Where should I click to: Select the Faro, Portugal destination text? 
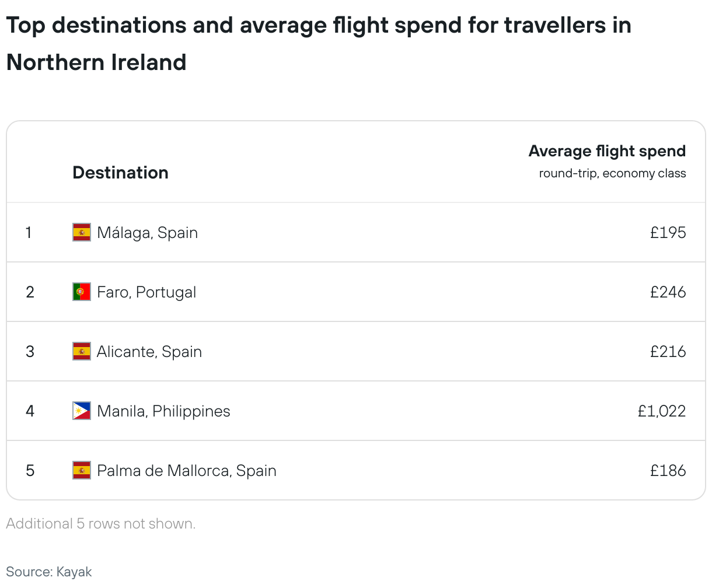(x=146, y=292)
